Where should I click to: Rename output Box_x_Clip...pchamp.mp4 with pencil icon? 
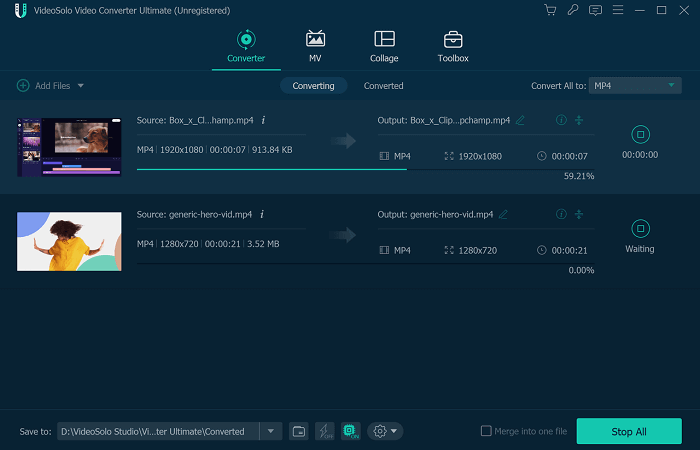[x=520, y=120]
